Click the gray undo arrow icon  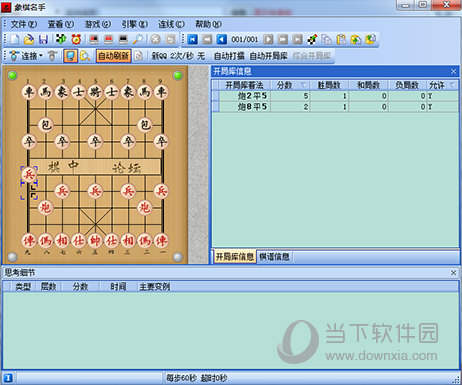click(x=170, y=39)
